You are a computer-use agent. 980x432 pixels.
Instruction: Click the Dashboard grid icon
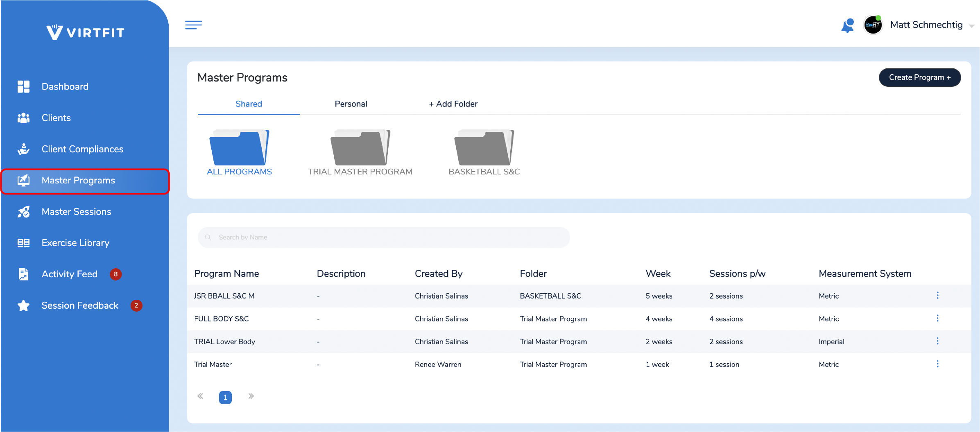pyautogui.click(x=23, y=86)
